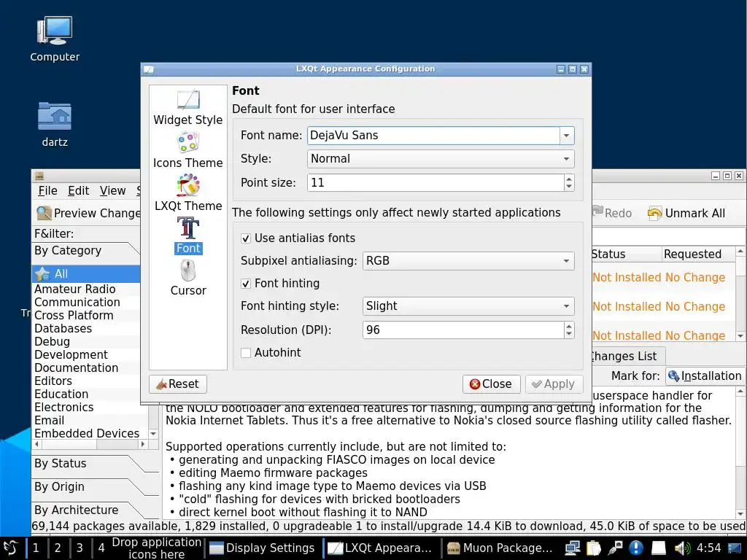Click the Reset button
The image size is (747, 560).
[178, 384]
